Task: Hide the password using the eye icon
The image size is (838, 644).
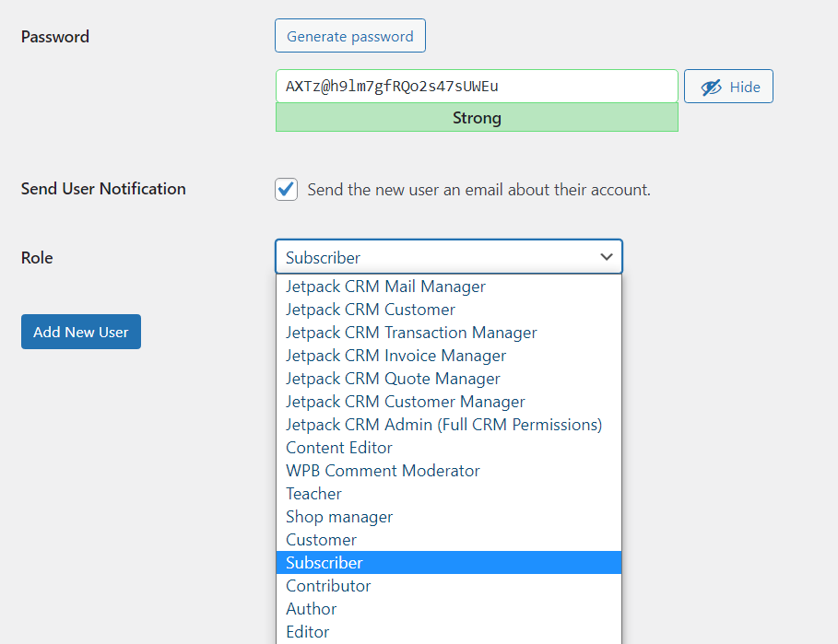Action: (728, 86)
